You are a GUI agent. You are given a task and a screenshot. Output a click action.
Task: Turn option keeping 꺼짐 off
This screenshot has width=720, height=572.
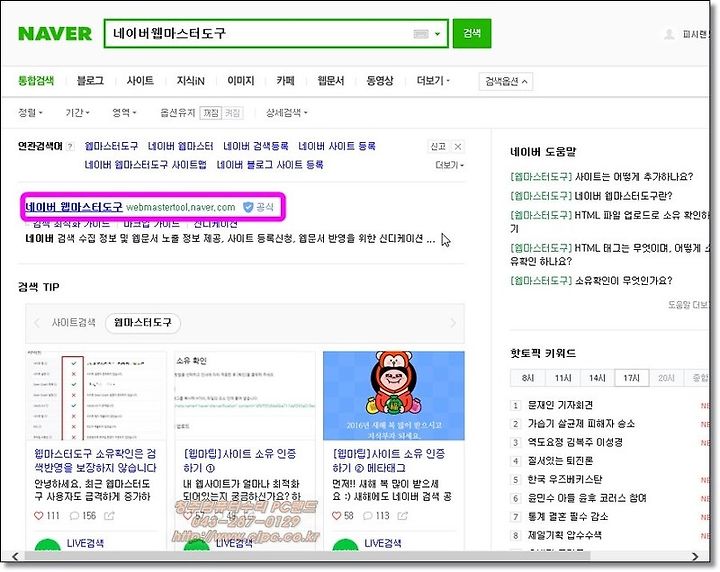tap(211, 112)
